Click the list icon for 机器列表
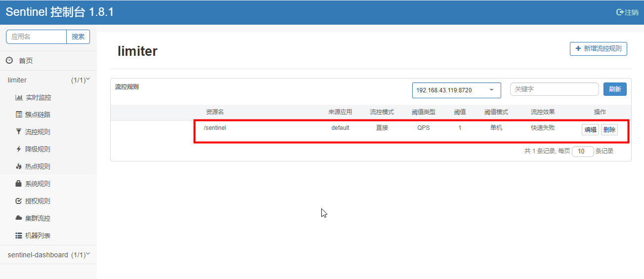The image size is (644, 279). [19, 236]
